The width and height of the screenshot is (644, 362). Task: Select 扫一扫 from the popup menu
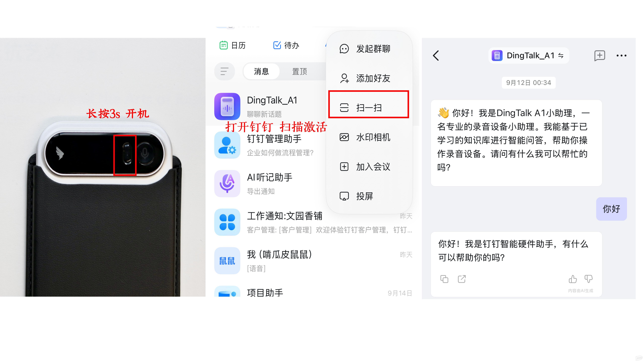click(369, 108)
